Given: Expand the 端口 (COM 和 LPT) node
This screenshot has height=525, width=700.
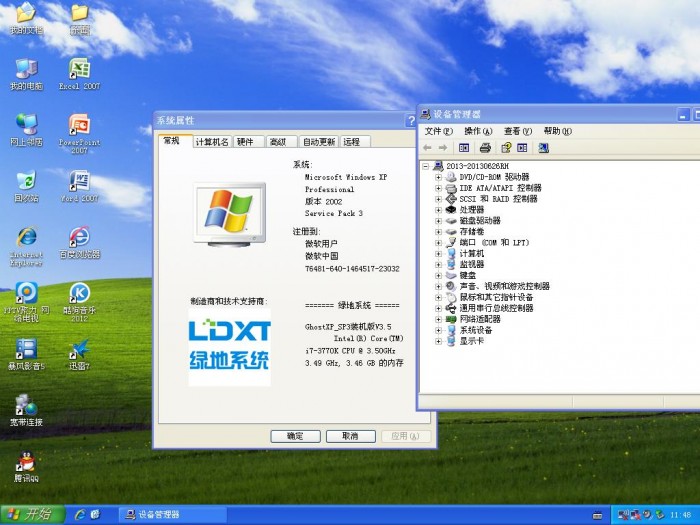Looking at the screenshot, I should (x=438, y=243).
